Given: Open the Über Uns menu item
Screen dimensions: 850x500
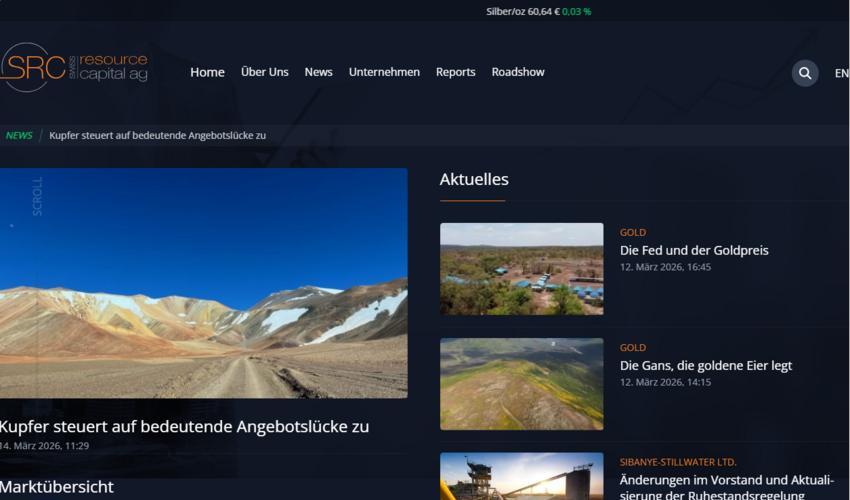Looking at the screenshot, I should (265, 72).
